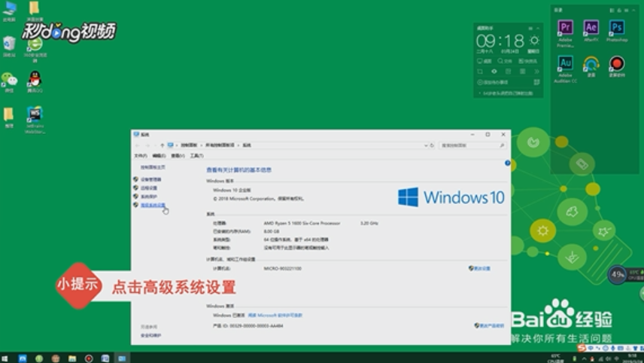Click the blue help question mark icon
644x363 pixels.
[x=507, y=163]
